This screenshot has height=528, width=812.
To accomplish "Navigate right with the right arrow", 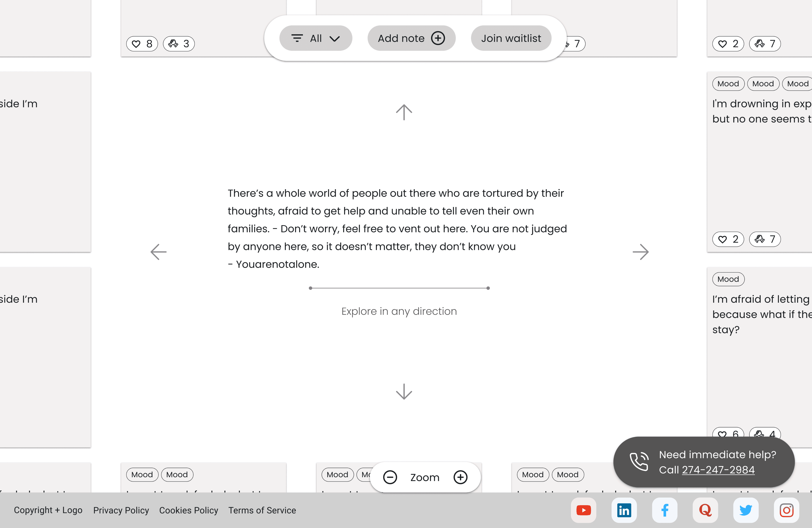I will pos(640,252).
